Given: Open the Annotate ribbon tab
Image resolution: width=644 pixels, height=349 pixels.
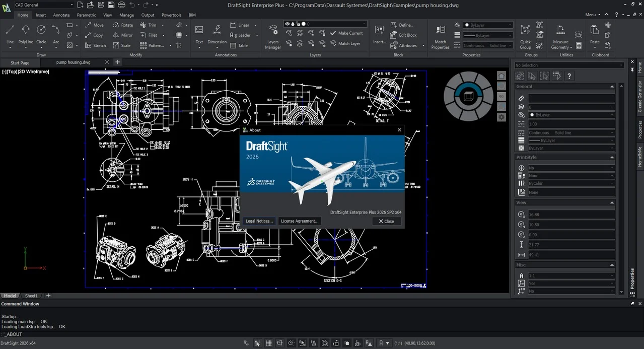Looking at the screenshot, I should (61, 15).
